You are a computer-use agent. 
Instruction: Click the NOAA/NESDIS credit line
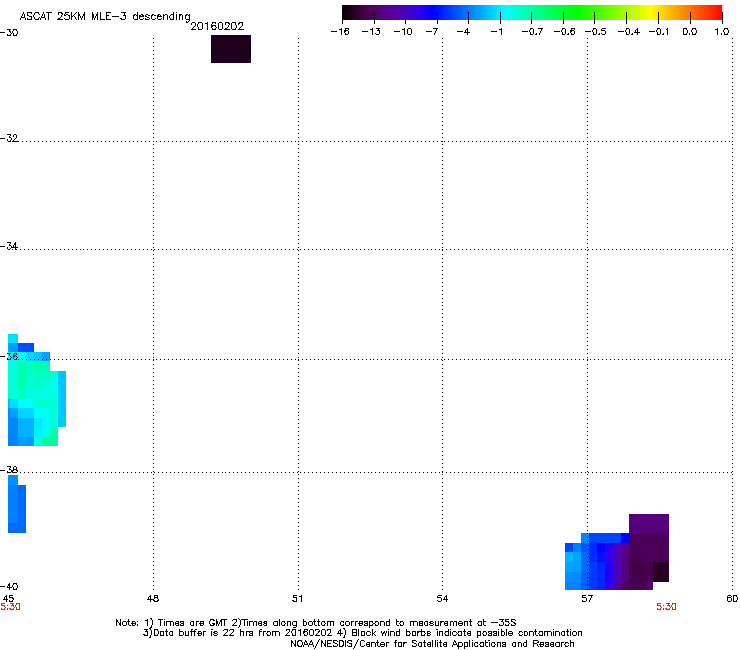point(432,644)
